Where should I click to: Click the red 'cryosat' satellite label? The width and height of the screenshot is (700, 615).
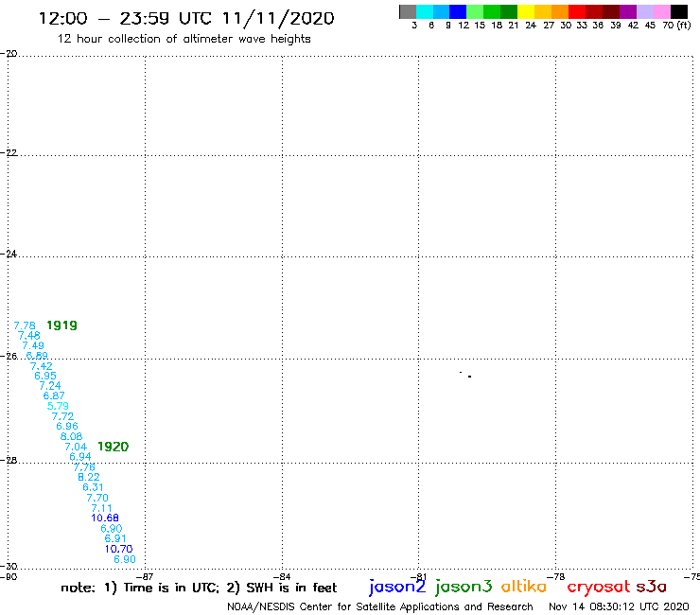pos(598,587)
